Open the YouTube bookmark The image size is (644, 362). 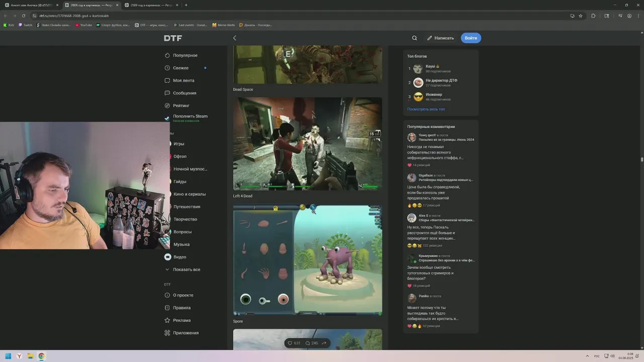click(84, 25)
